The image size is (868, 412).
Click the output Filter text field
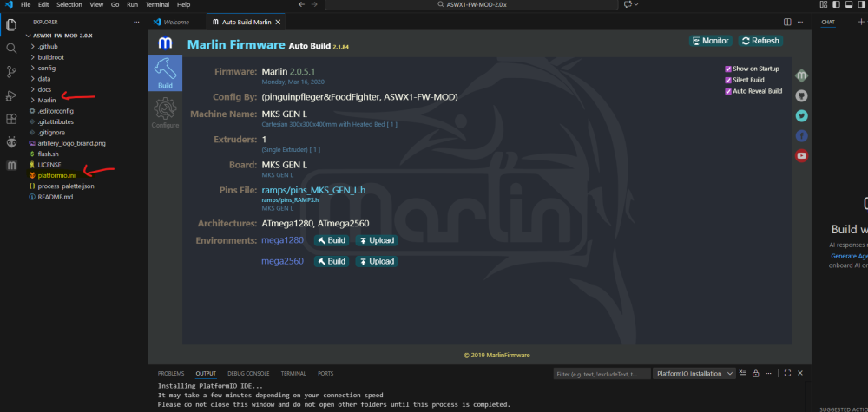pyautogui.click(x=602, y=374)
